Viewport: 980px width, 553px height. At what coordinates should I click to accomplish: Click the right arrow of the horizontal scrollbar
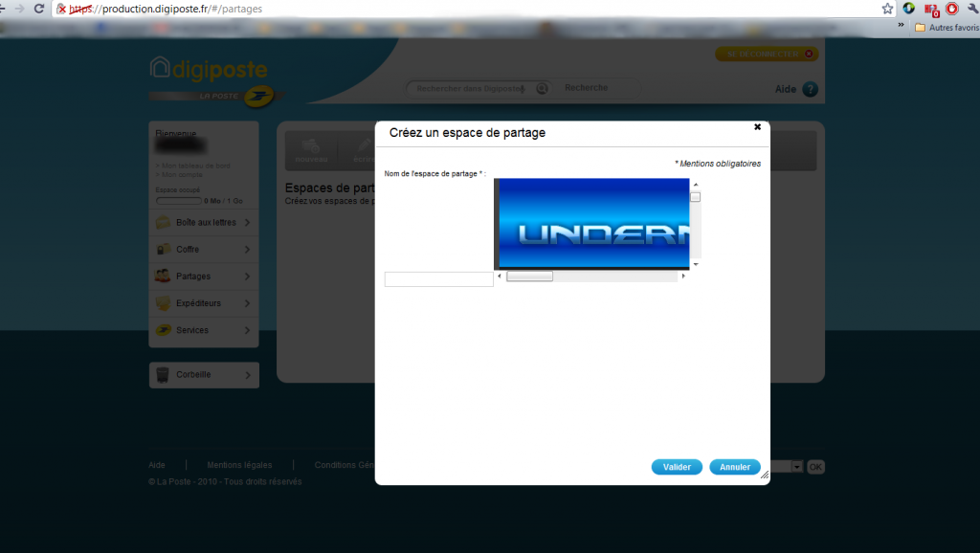coord(683,276)
